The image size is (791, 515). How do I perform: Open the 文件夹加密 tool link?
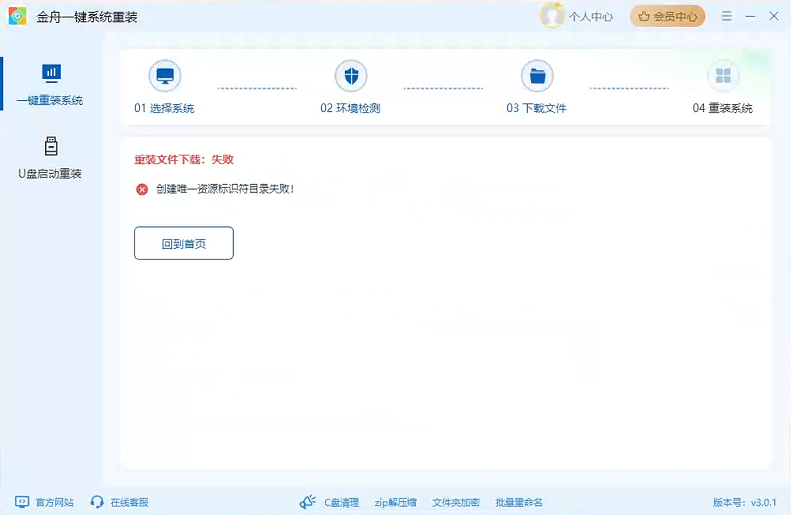(x=456, y=502)
